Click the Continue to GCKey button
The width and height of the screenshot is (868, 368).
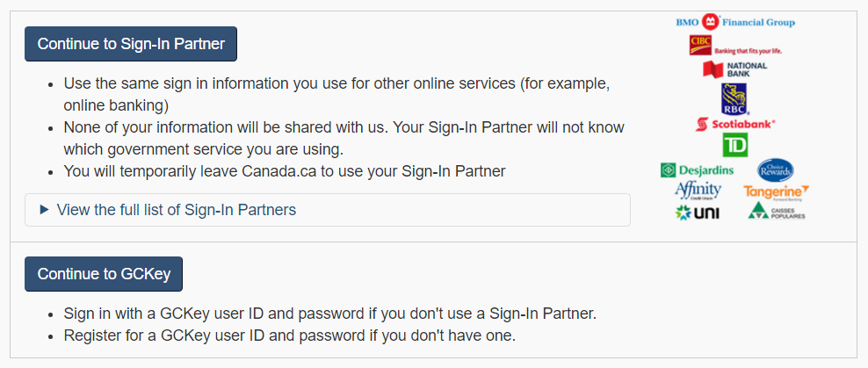click(x=104, y=274)
